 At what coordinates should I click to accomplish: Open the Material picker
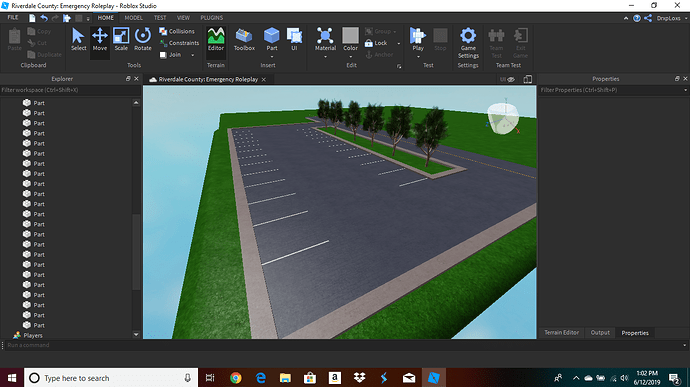coord(325,39)
